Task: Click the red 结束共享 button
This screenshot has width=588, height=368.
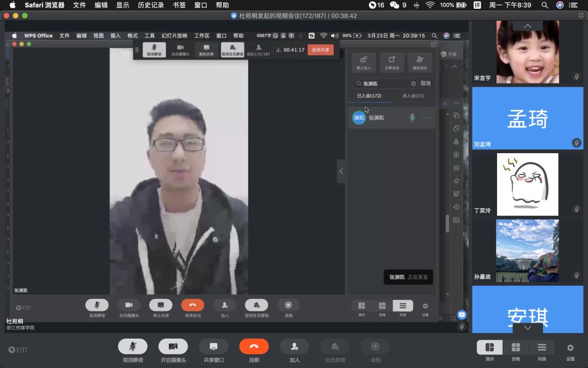Action: 321,50
